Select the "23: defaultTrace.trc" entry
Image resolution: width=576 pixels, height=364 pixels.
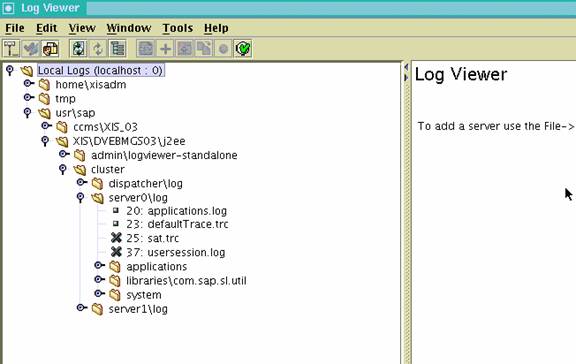click(x=177, y=224)
